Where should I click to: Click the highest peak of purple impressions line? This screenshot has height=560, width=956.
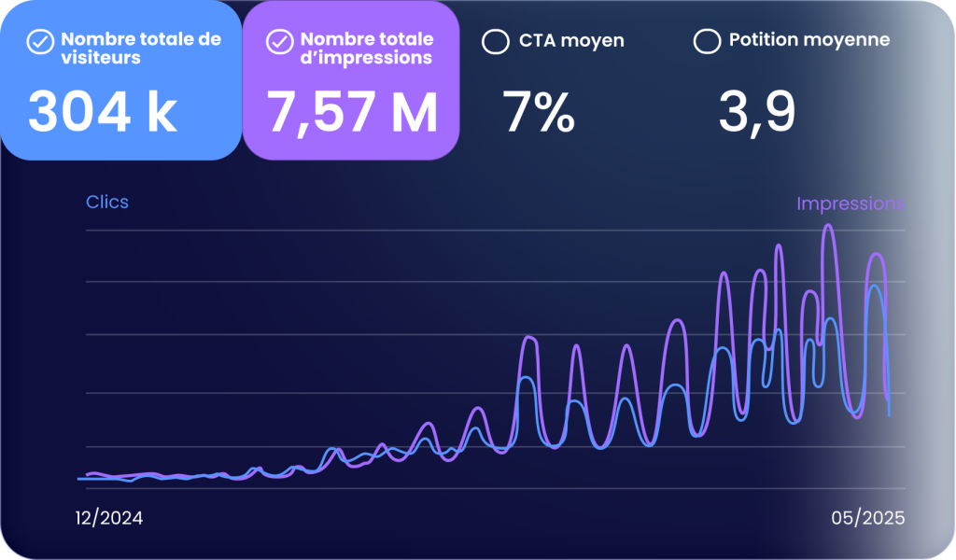click(x=828, y=226)
